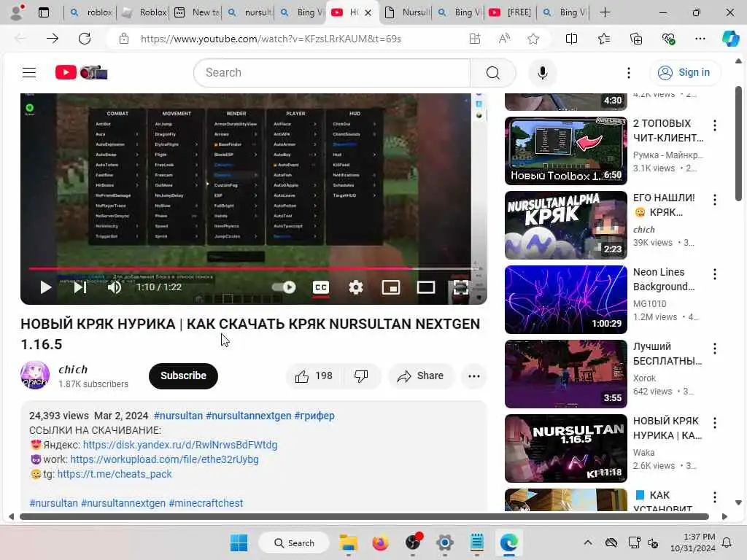Image resolution: width=747 pixels, height=560 pixels.
Task: Toggle autoplay switch in player
Action: 284,287
